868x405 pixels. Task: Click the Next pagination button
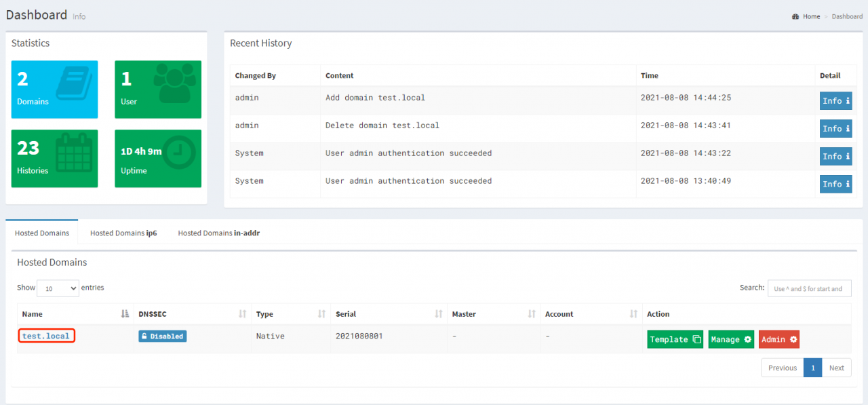[837, 368]
